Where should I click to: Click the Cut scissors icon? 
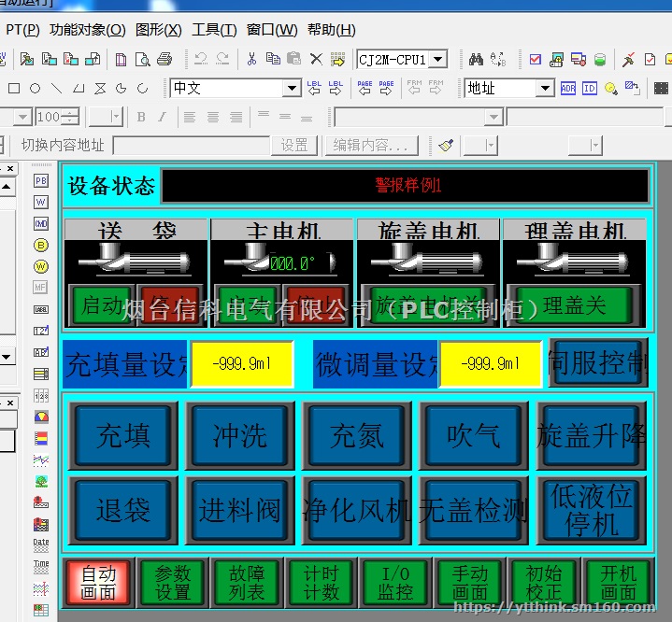tap(251, 59)
